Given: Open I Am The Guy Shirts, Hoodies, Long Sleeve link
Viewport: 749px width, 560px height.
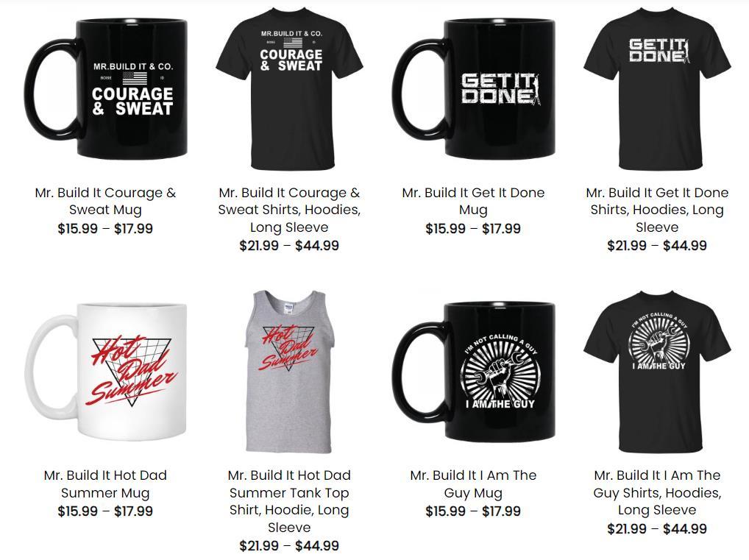Looking at the screenshot, I should (x=657, y=492).
